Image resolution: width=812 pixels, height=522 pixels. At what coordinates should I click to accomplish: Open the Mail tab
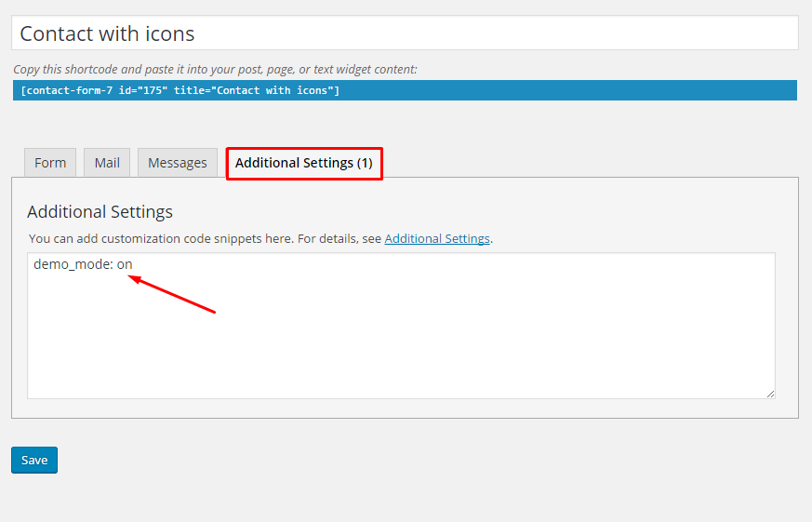coord(107,163)
